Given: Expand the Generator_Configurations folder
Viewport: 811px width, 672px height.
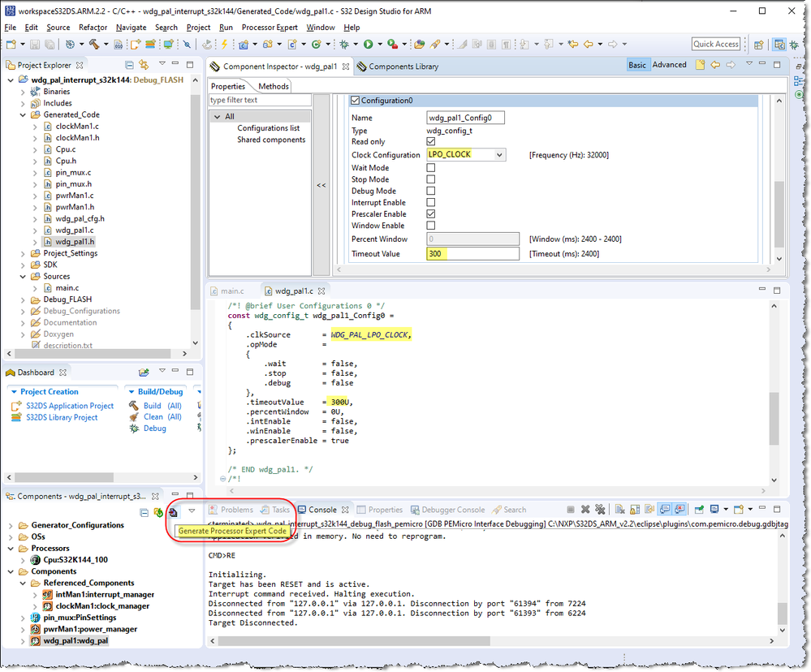Looking at the screenshot, I should (x=11, y=525).
